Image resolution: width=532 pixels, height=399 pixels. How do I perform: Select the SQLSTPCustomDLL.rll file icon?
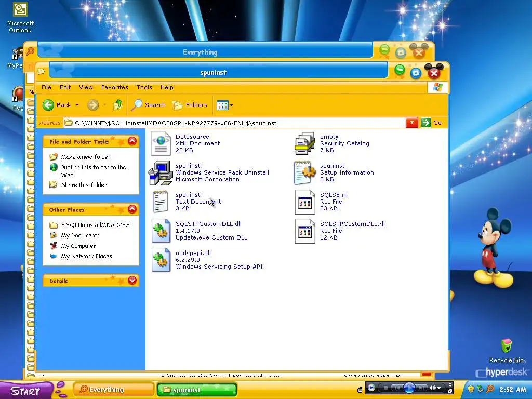[304, 231]
